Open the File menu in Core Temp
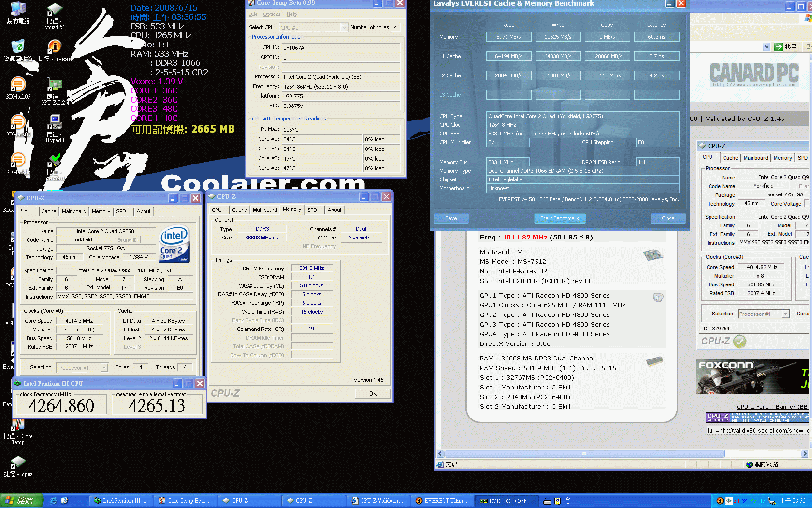The height and width of the screenshot is (508, 812). [x=253, y=14]
